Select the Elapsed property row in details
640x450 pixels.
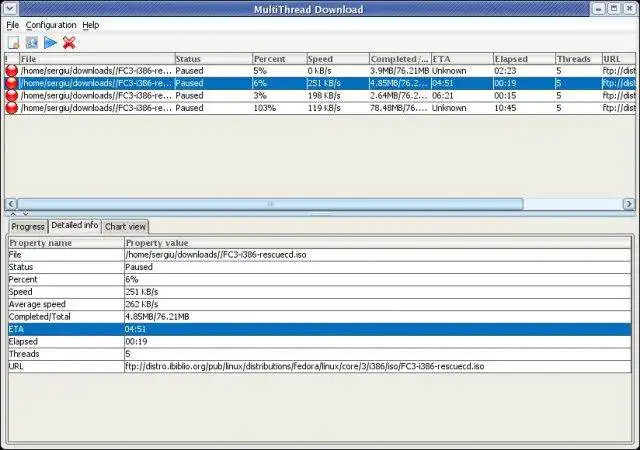click(320, 341)
